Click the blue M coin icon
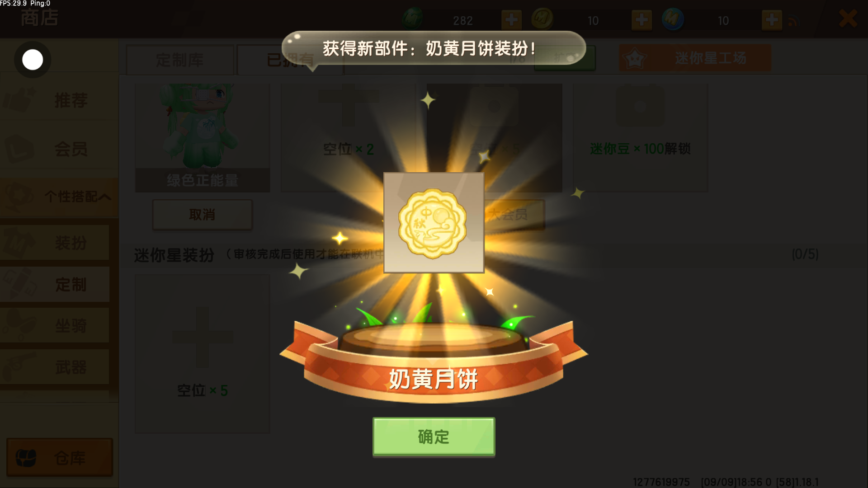 tap(672, 19)
